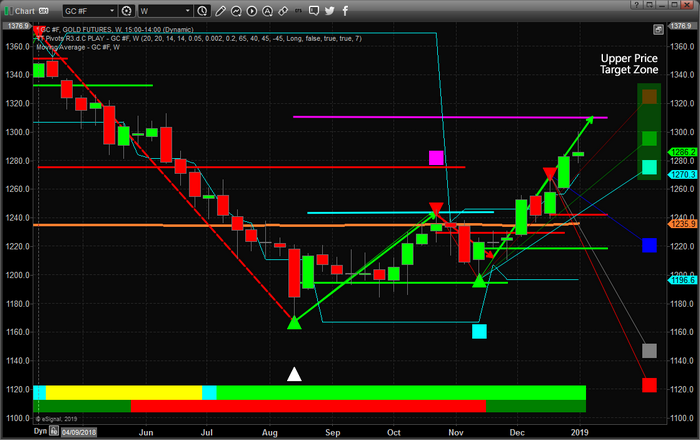Screen dimensions: 700x440
Task: Click the question mark help button
Action: point(636,5)
